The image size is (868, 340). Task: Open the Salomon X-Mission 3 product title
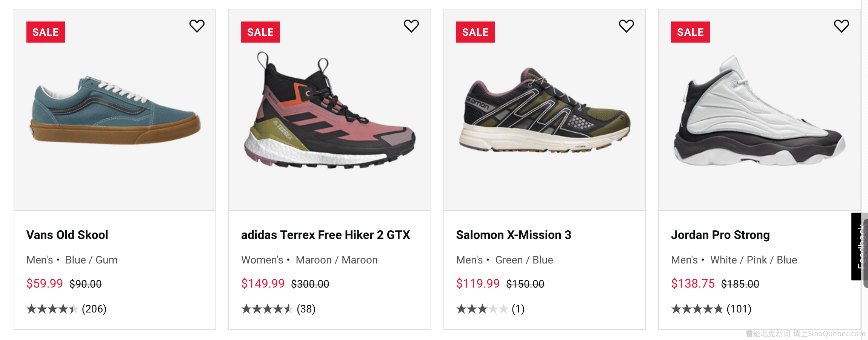[513, 235]
